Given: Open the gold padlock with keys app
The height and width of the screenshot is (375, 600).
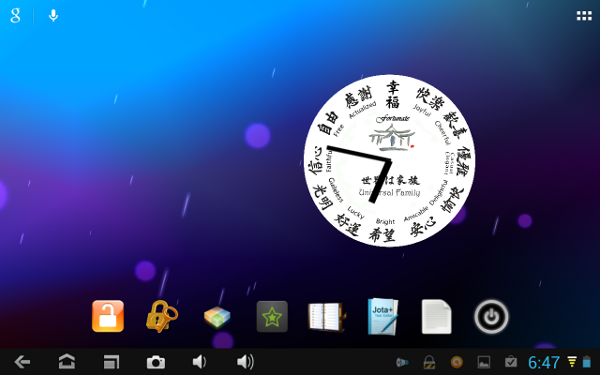Looking at the screenshot, I should click(x=162, y=316).
